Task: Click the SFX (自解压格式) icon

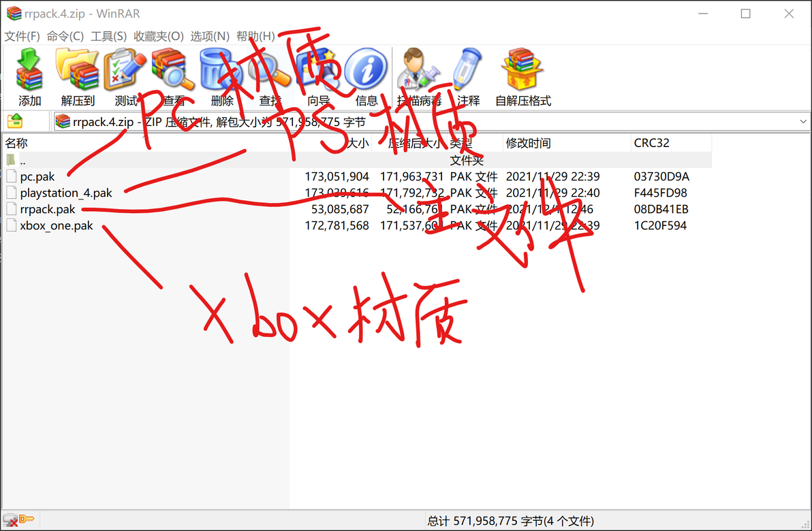Action: (522, 70)
